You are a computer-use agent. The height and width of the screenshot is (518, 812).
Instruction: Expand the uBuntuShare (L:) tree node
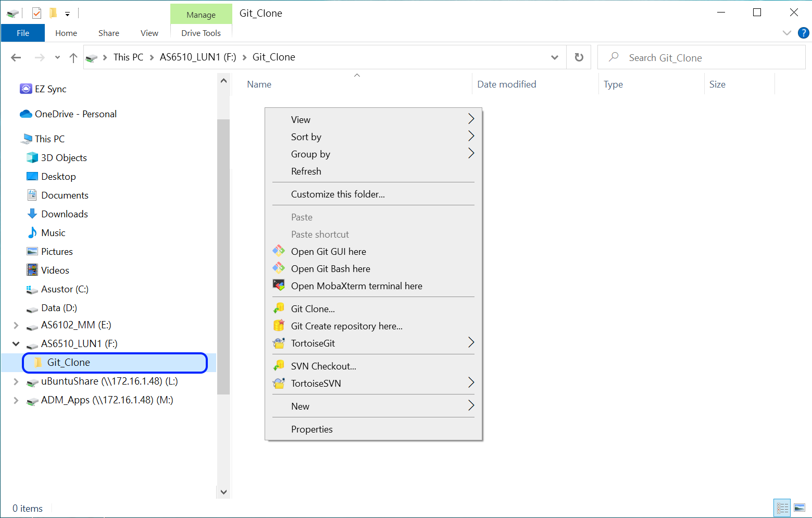point(16,381)
